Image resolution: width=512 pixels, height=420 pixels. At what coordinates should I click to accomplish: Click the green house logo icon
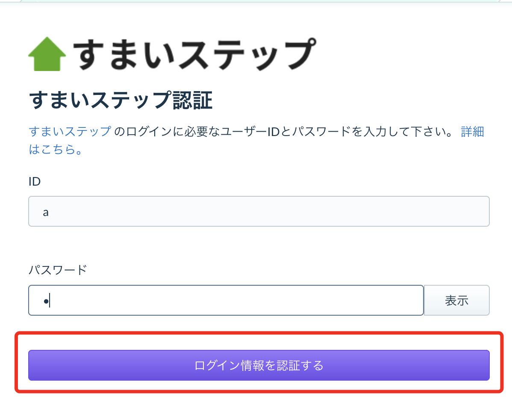47,54
